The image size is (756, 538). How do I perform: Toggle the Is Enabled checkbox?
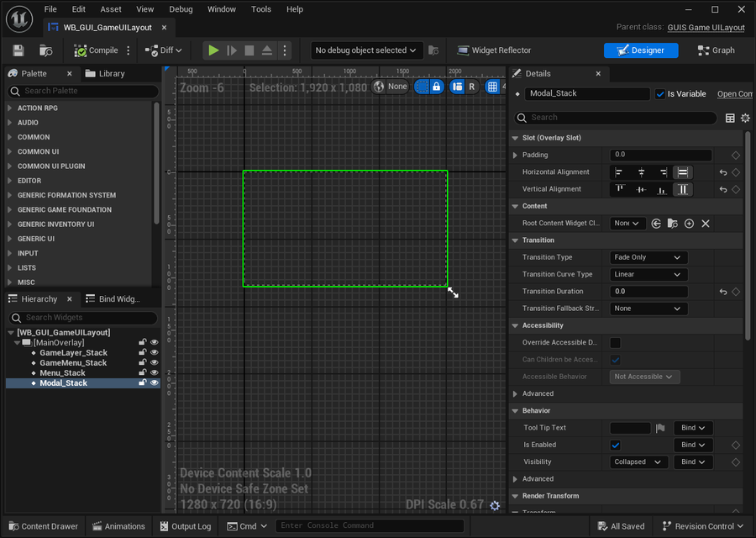click(615, 445)
